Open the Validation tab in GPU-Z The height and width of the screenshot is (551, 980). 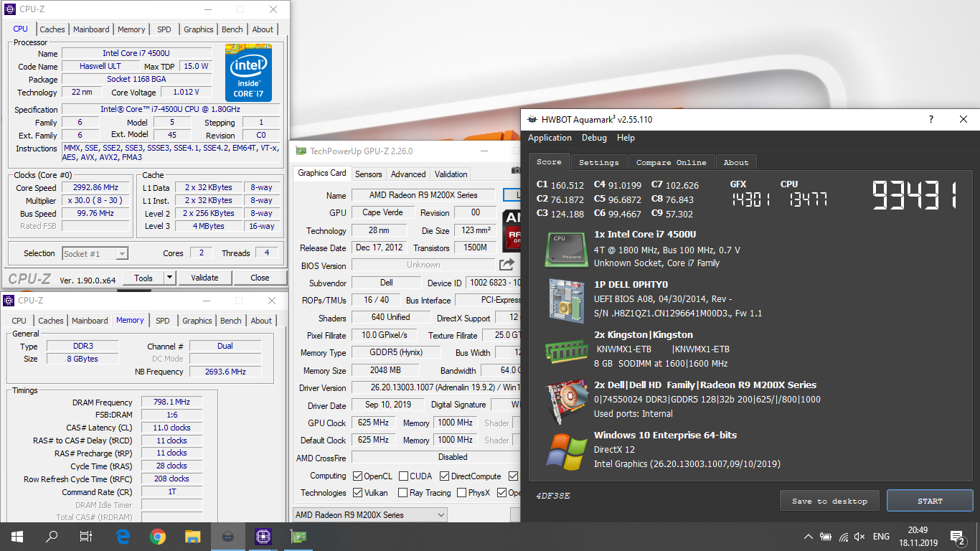pyautogui.click(x=451, y=174)
